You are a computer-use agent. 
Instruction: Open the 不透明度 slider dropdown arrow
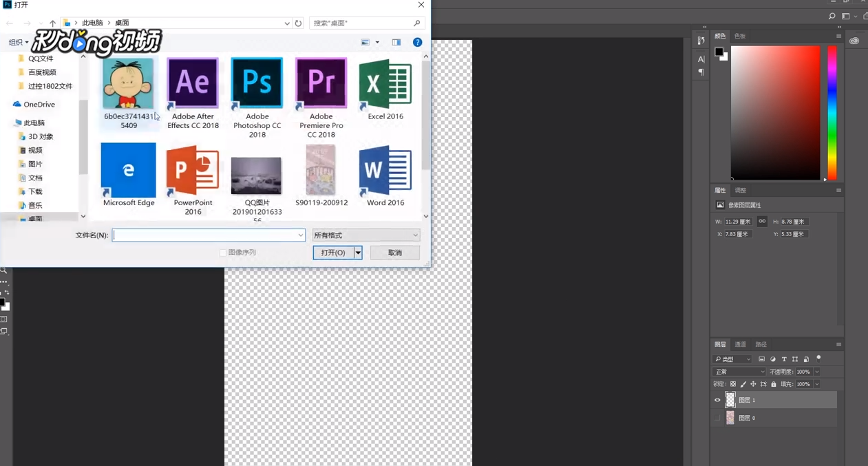[x=817, y=372]
